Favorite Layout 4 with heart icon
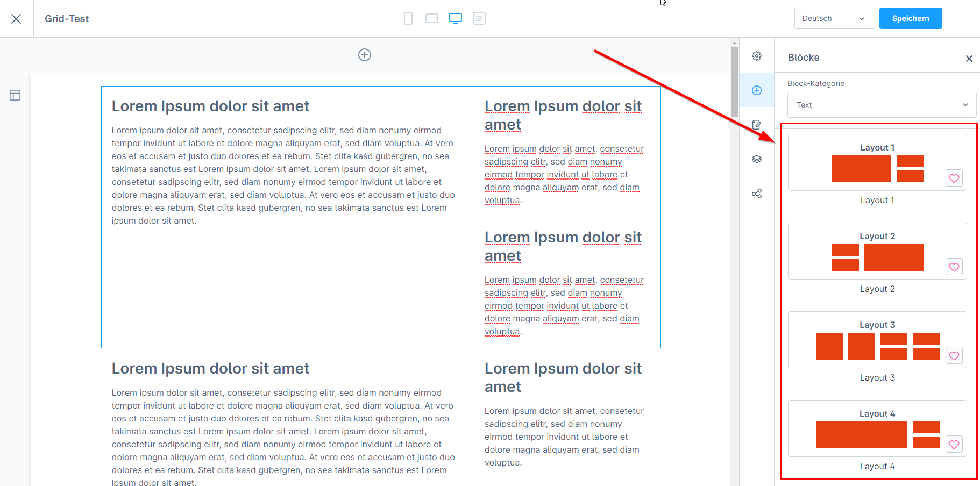 (x=954, y=445)
